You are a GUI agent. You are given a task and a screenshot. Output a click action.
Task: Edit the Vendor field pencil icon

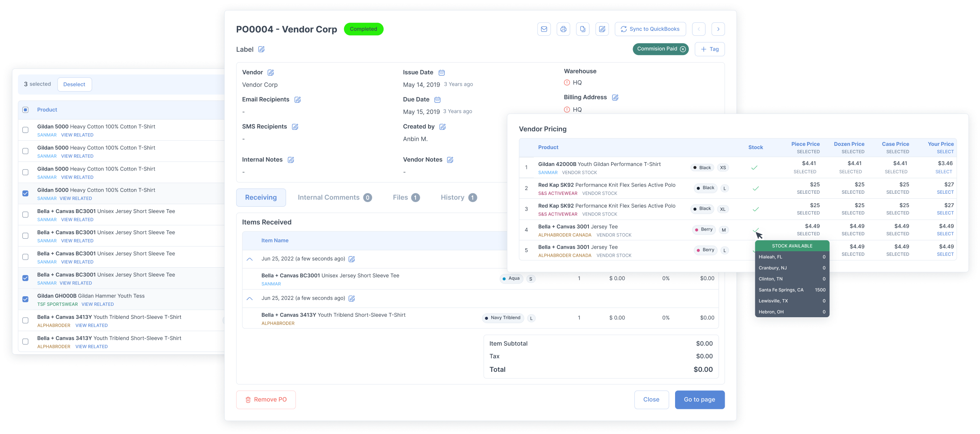[x=270, y=73]
